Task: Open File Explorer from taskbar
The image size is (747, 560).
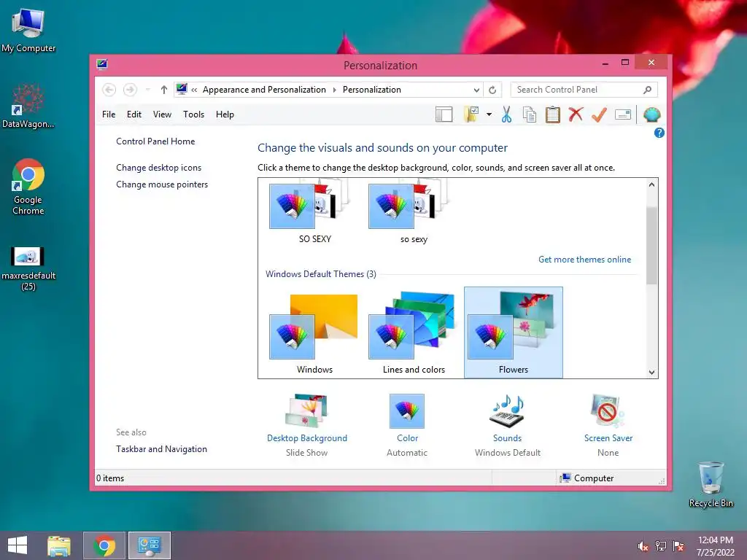Action: [x=59, y=545]
